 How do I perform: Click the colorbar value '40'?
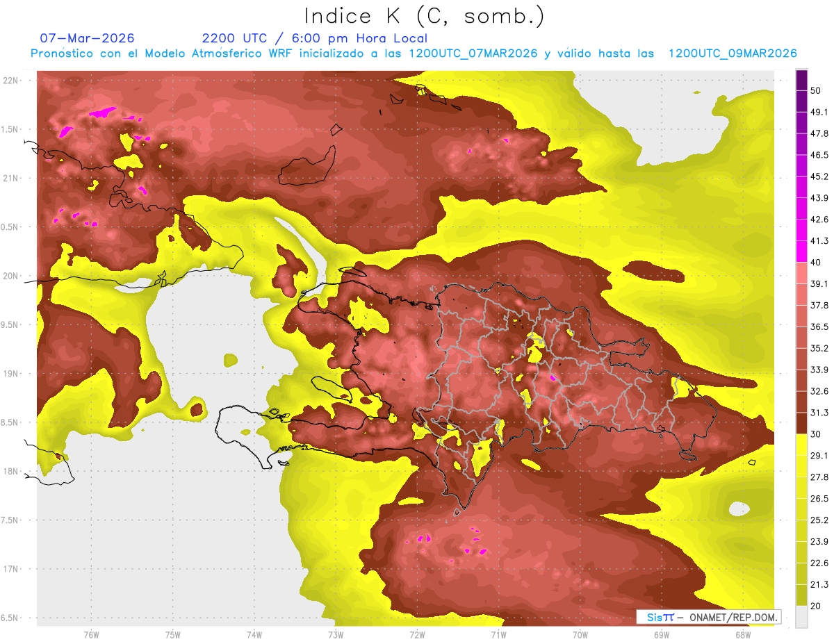pyautogui.click(x=815, y=263)
